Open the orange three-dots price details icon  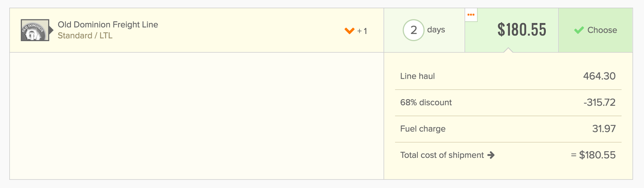pyautogui.click(x=471, y=15)
